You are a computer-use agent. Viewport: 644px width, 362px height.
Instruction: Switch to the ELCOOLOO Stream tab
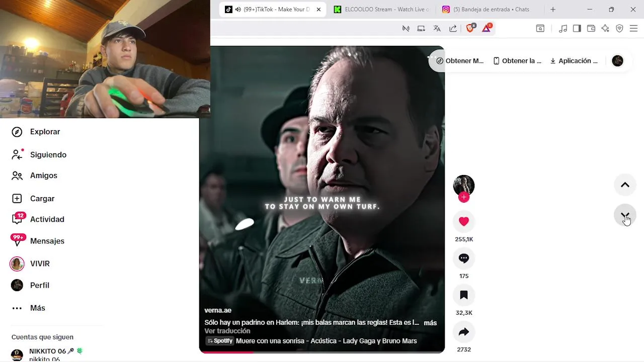[382, 10]
